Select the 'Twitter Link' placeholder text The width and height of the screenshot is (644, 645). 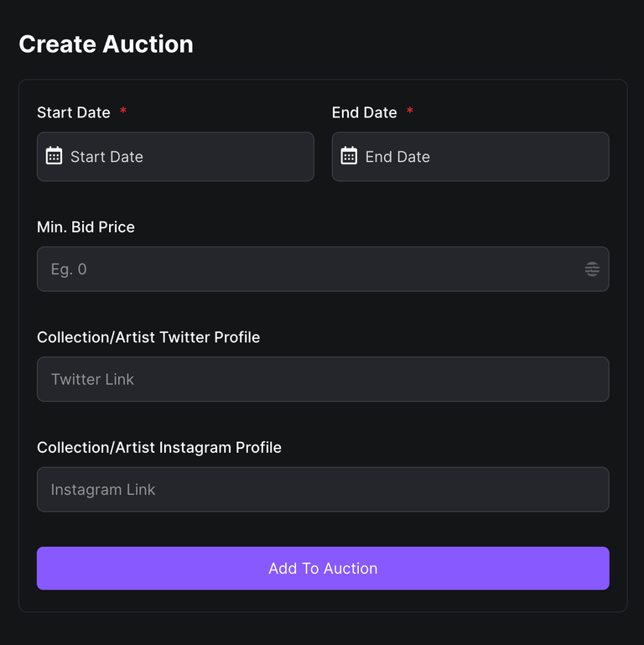(x=92, y=379)
